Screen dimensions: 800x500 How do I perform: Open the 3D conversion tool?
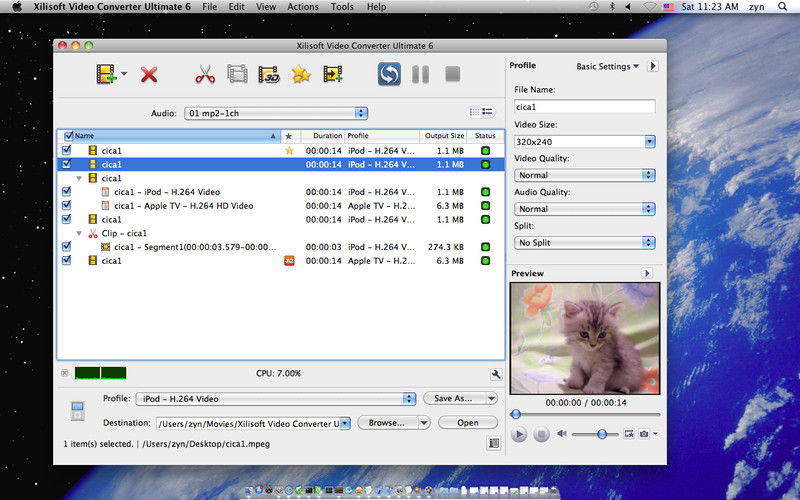[x=269, y=74]
